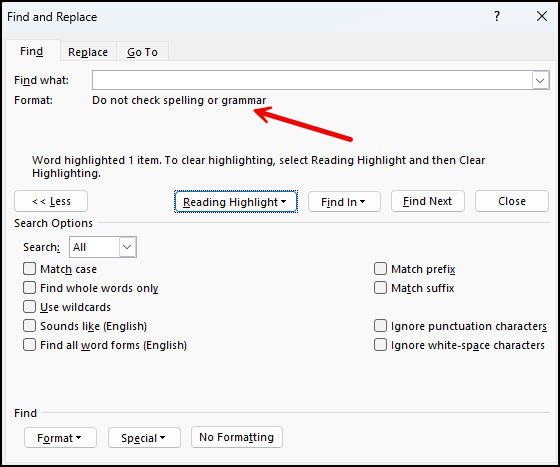Image resolution: width=560 pixels, height=467 pixels.
Task: Click the 'Do not check spelling or grammar' text
Action: [179, 100]
